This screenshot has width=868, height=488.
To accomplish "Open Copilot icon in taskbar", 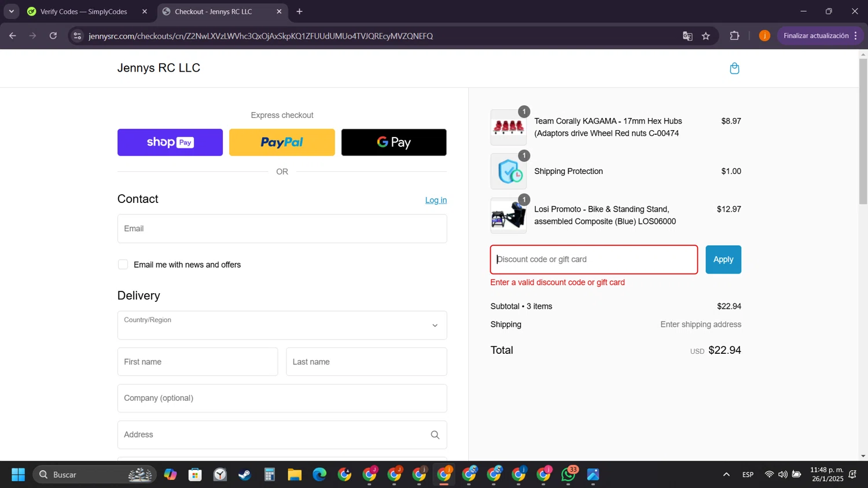I will [x=170, y=475].
